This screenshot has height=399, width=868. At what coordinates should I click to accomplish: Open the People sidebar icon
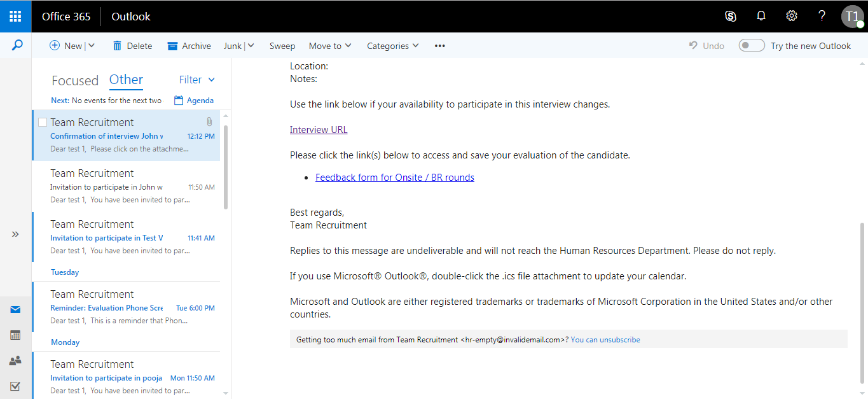(15, 360)
